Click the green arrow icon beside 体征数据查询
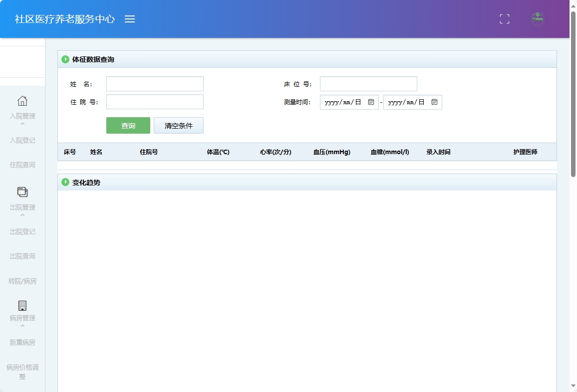 [65, 59]
